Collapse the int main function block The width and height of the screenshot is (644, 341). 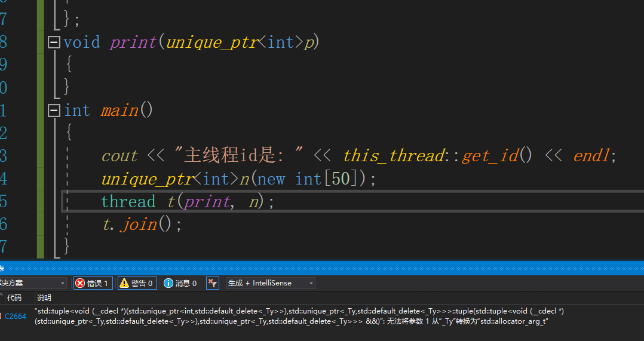(x=54, y=110)
